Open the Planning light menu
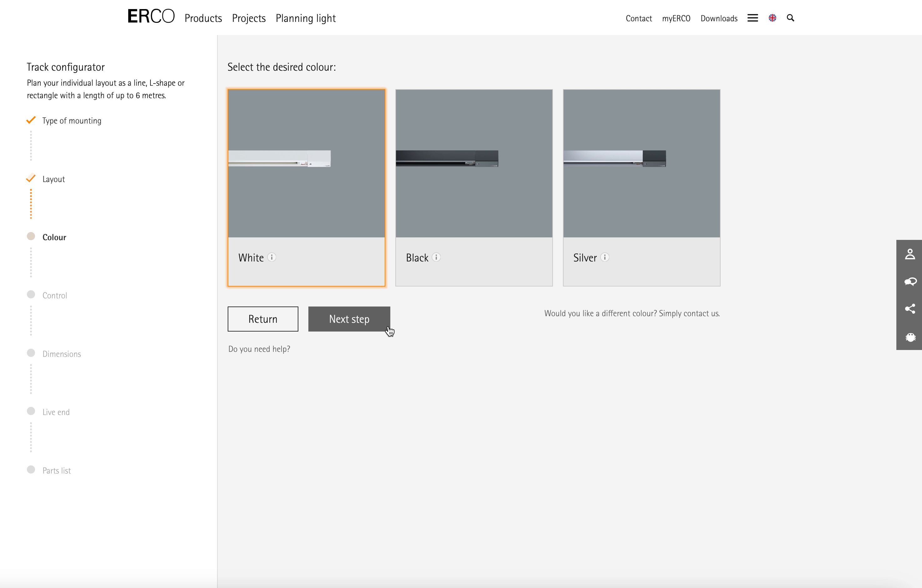The image size is (922, 588). 306,18
